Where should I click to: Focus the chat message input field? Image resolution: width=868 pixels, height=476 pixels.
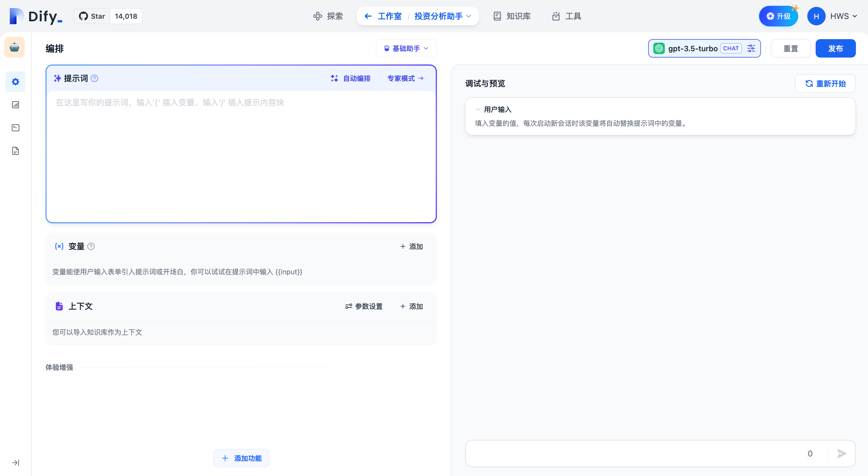pos(633,454)
